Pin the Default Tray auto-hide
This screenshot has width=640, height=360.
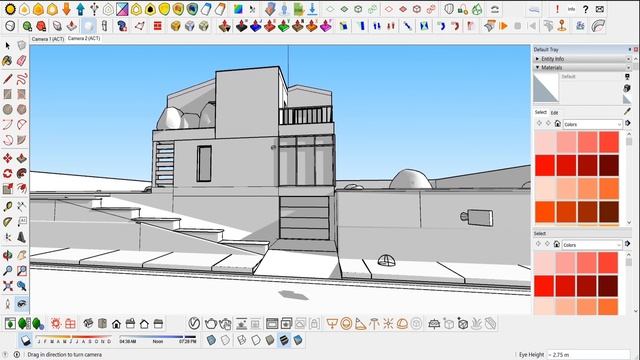pos(629,49)
